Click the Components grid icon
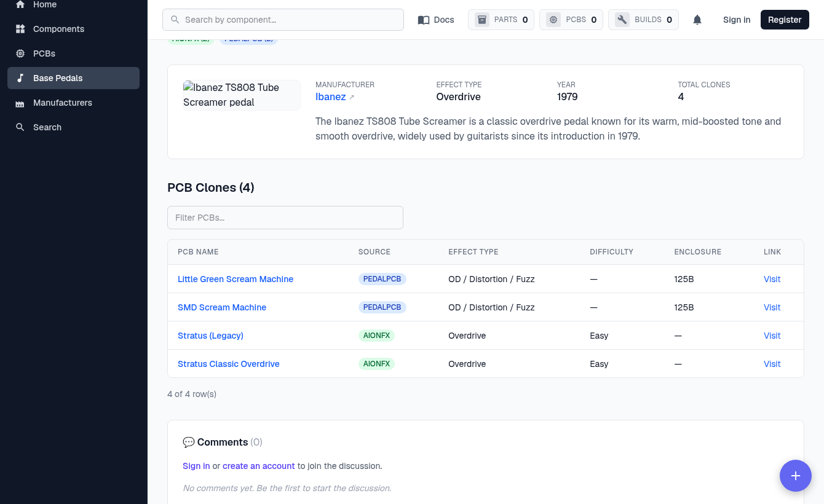The height and width of the screenshot is (504, 824). 20,29
